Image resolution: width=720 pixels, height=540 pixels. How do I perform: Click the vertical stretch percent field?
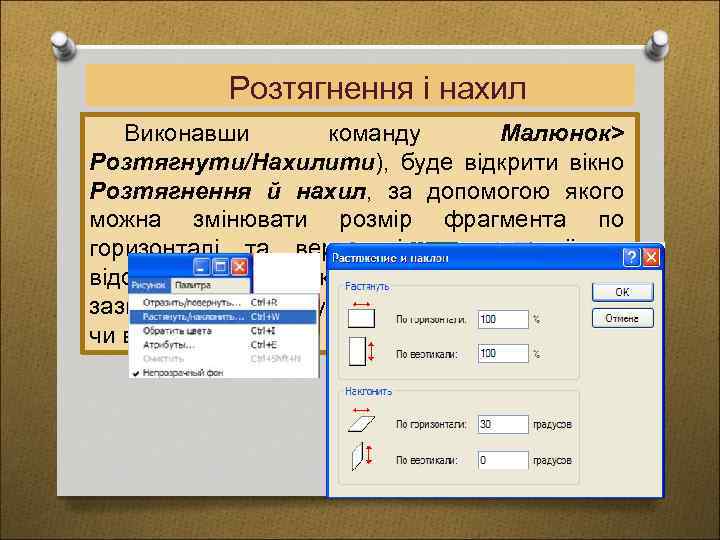click(x=503, y=354)
